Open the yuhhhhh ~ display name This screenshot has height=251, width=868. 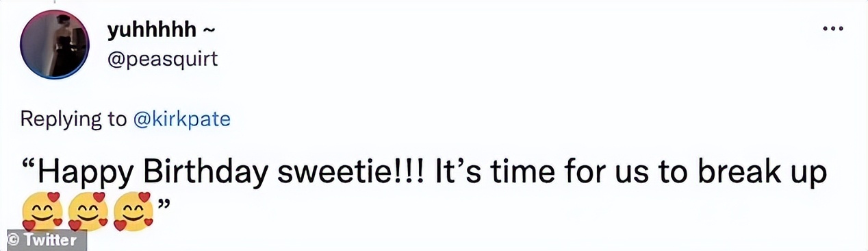[x=161, y=30]
